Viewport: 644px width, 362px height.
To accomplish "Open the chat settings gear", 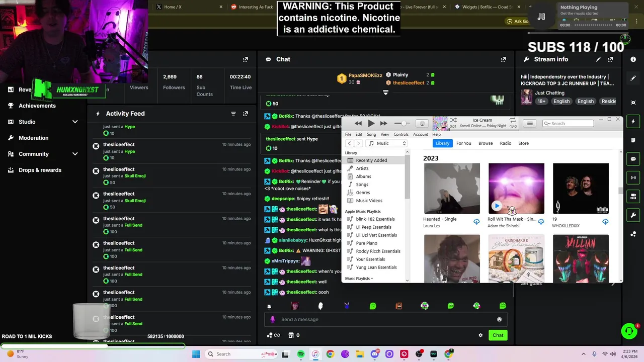I will 480,335.
